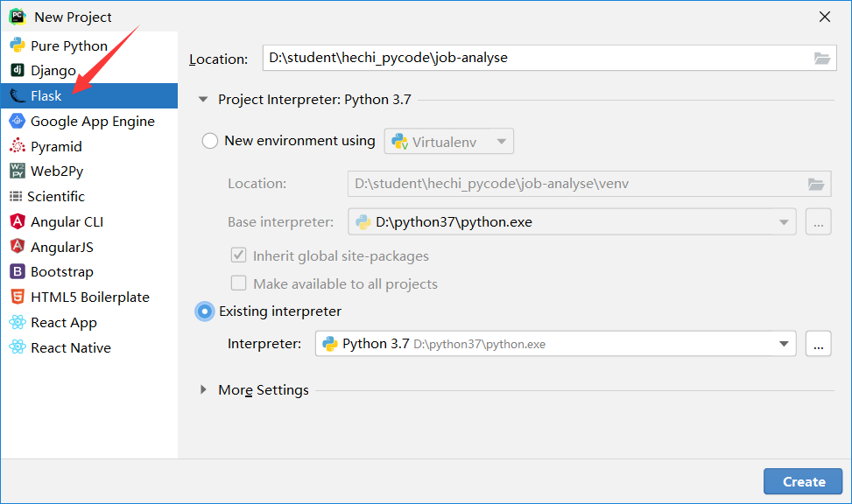Image resolution: width=852 pixels, height=504 pixels.
Task: Browse for project location folder icon
Action: pyautogui.click(x=821, y=59)
